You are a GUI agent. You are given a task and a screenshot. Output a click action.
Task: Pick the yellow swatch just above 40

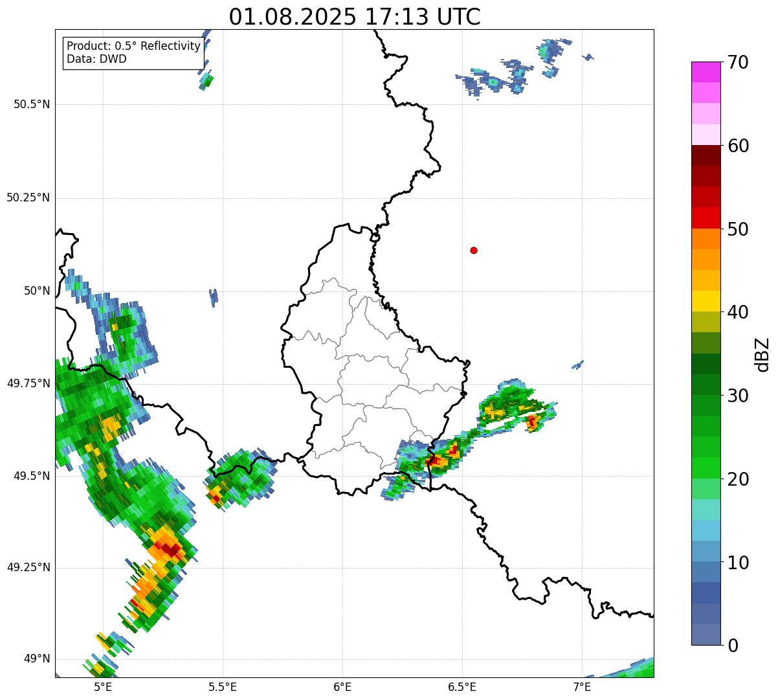pyautogui.click(x=706, y=301)
